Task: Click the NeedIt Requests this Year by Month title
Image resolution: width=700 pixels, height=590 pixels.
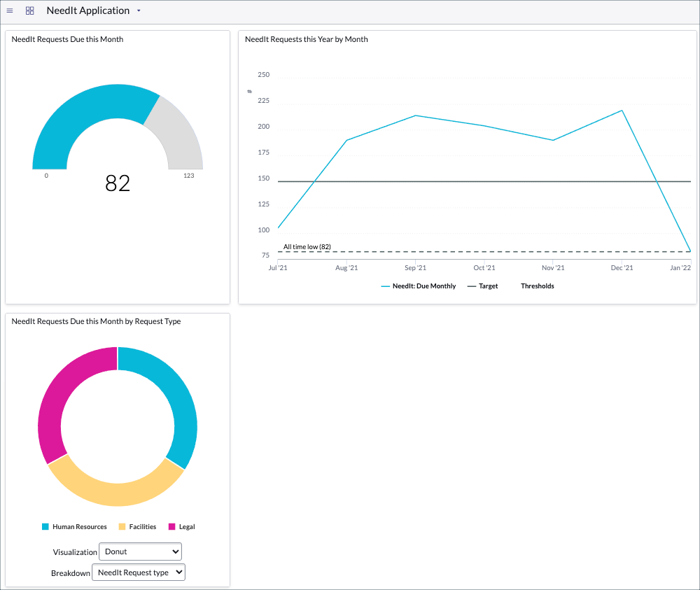Action: [x=305, y=39]
